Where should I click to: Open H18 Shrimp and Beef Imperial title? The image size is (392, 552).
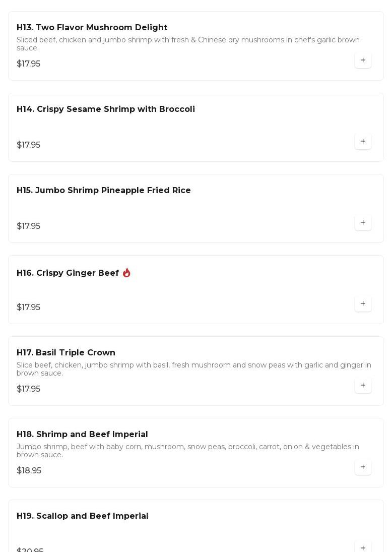(82, 435)
